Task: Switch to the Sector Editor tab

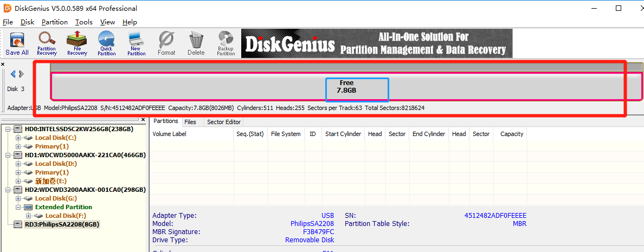Action: pyautogui.click(x=224, y=122)
